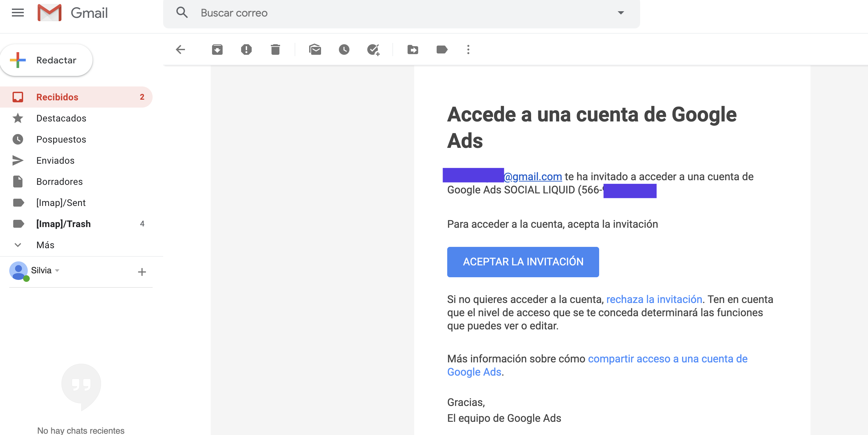868x435 pixels.
Task: Open search options dropdown arrow
Action: [x=621, y=13]
